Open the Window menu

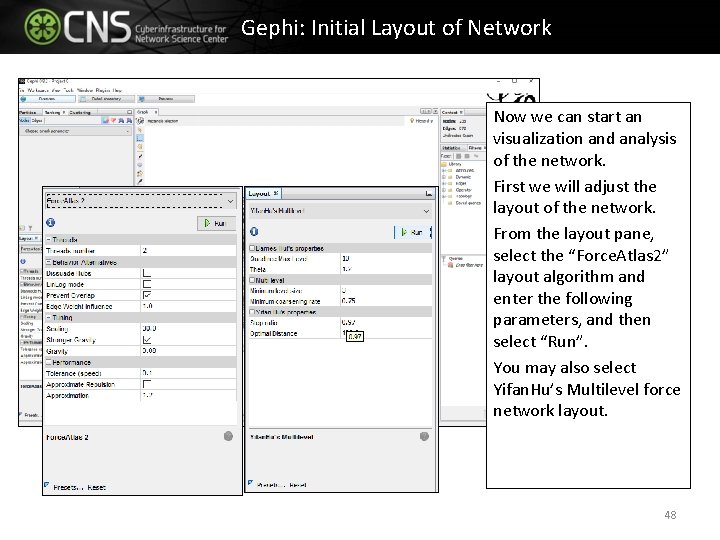[84, 90]
